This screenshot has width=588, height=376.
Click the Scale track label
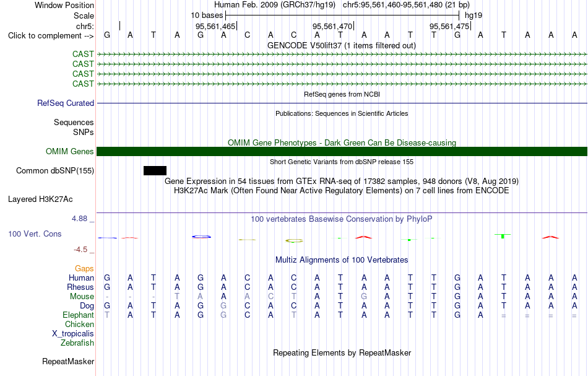(x=84, y=15)
